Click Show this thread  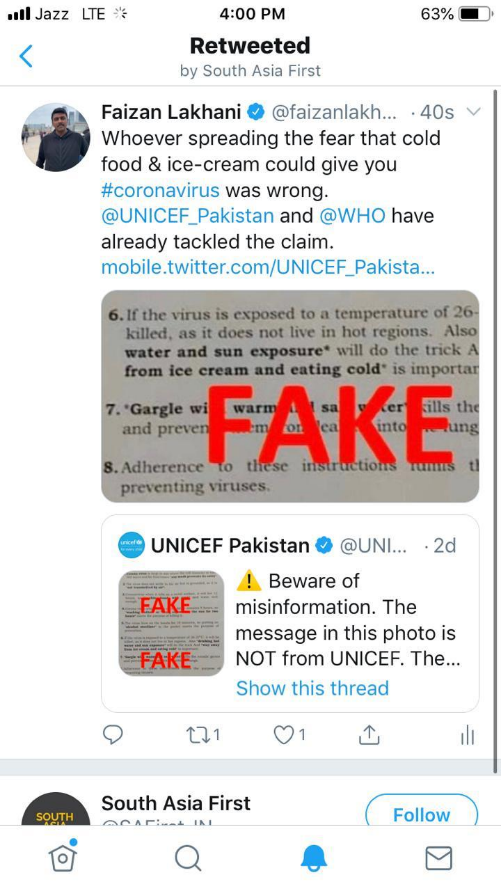(312, 688)
